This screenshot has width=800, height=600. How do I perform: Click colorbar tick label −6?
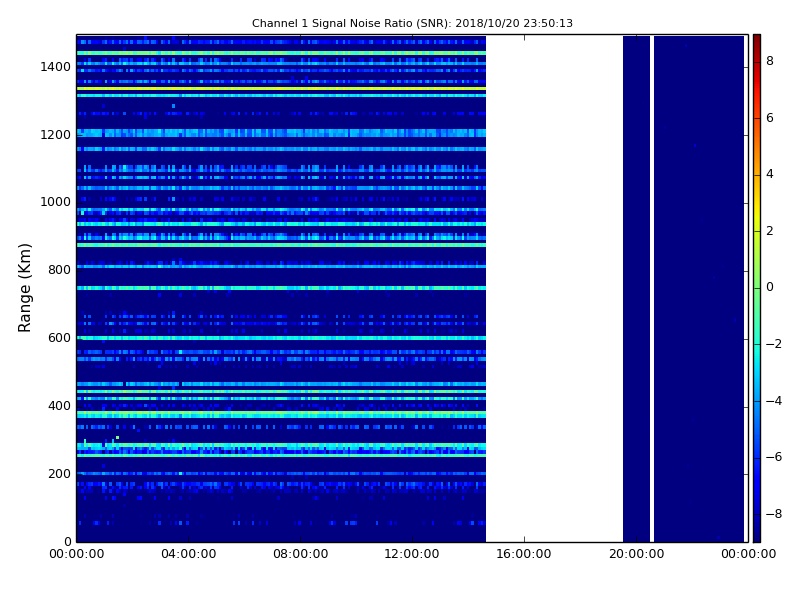[774, 457]
